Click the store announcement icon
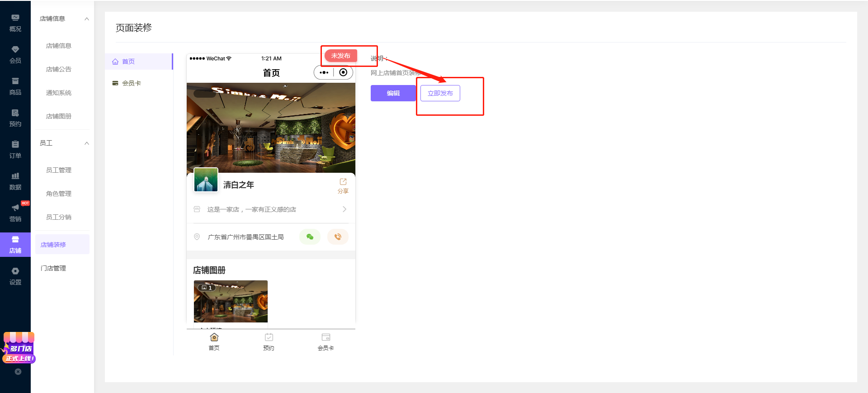Screen dimensions: 868x393 point(197,209)
